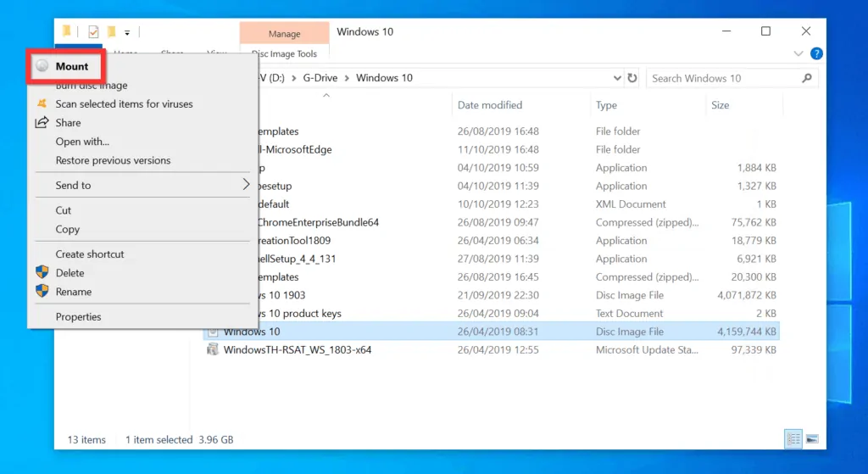Open the blue Help question mark icon
The image size is (868, 474).
[816, 53]
